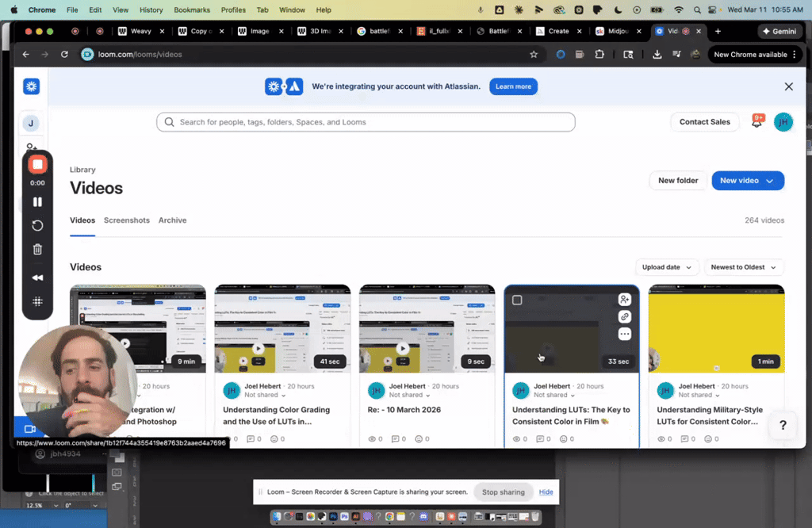Viewport: 812px width, 528px height.
Task: Pause the Loom recording
Action: [37, 202]
